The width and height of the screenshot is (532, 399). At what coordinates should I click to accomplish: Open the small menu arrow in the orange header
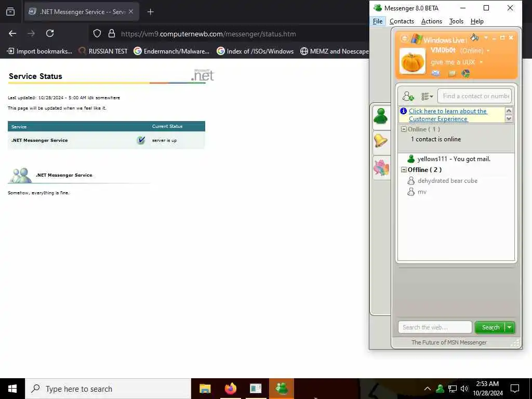click(x=486, y=37)
